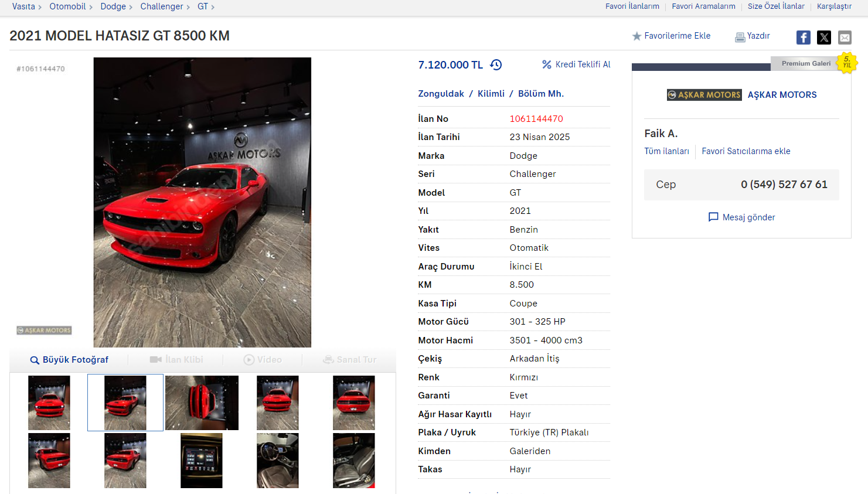Open the Video tab
This screenshot has height=494, width=868.
(263, 360)
